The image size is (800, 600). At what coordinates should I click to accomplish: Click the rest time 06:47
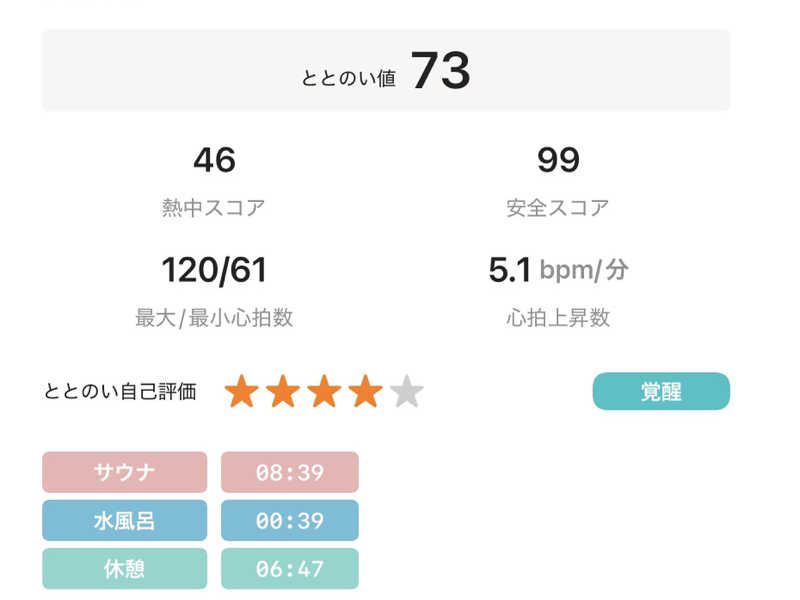(x=290, y=568)
